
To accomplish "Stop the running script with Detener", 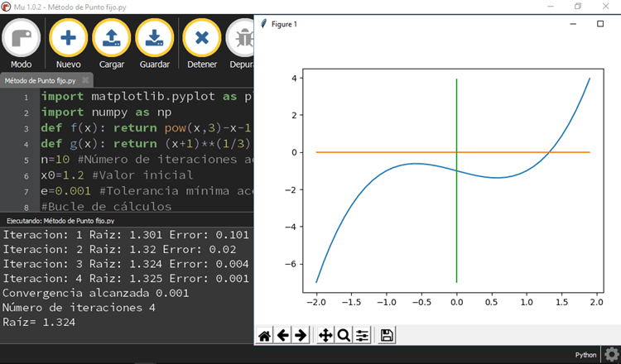I will (x=201, y=43).
